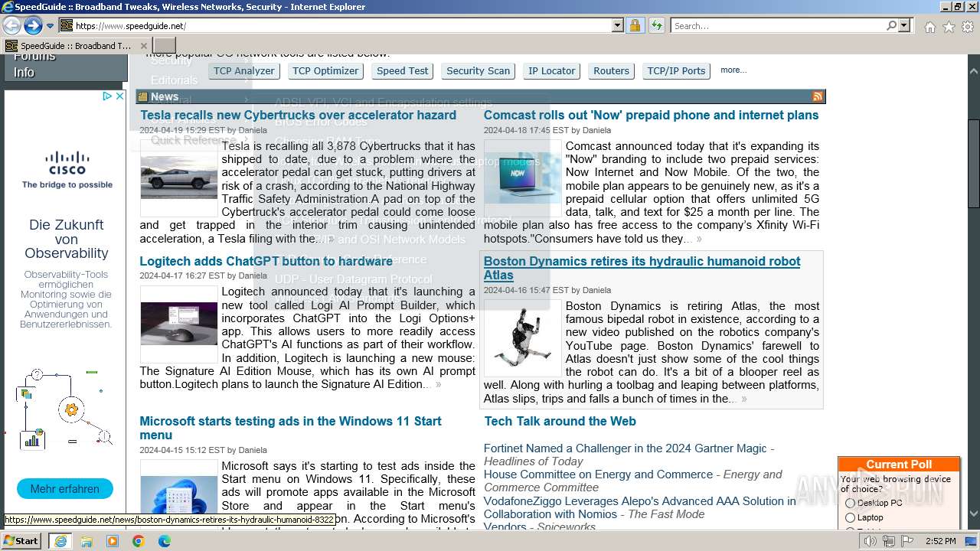Open the Tools gear icon
The width and height of the screenshot is (980, 551).
[x=968, y=27]
